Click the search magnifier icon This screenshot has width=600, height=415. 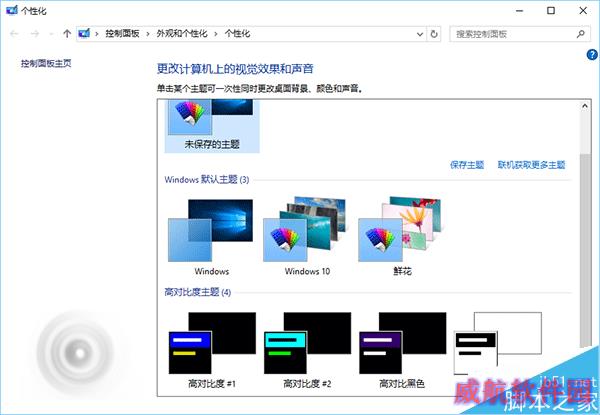pyautogui.click(x=580, y=34)
